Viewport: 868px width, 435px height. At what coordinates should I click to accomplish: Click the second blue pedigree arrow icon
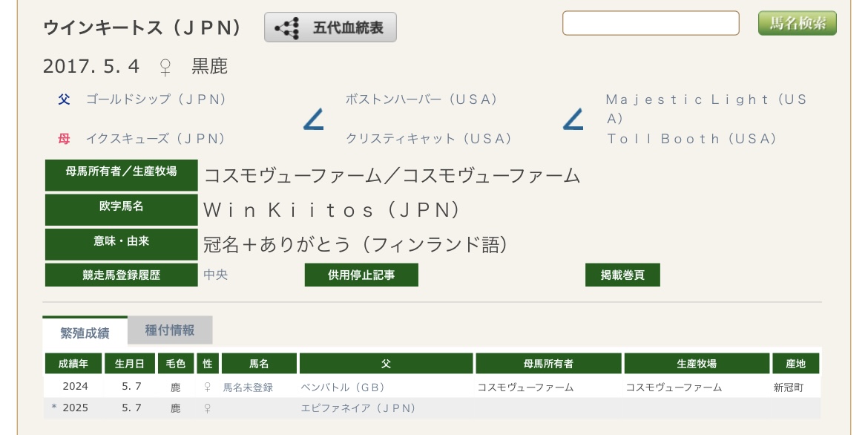573,119
